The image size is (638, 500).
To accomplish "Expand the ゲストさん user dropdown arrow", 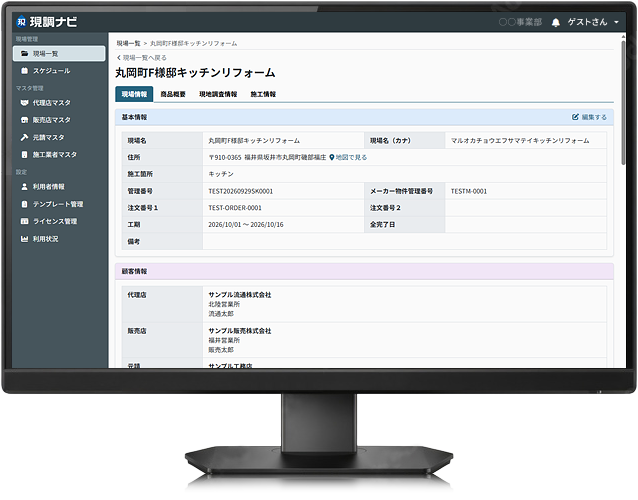I will [616, 22].
